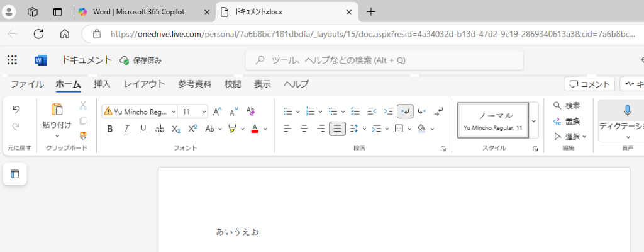
Task: Toggle Bold formatting
Action: click(109, 129)
